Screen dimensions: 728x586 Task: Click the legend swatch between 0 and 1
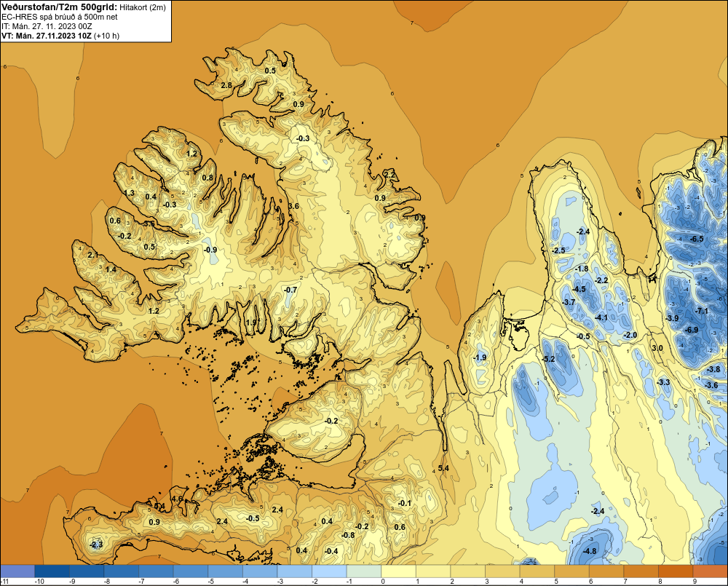pos(399,571)
